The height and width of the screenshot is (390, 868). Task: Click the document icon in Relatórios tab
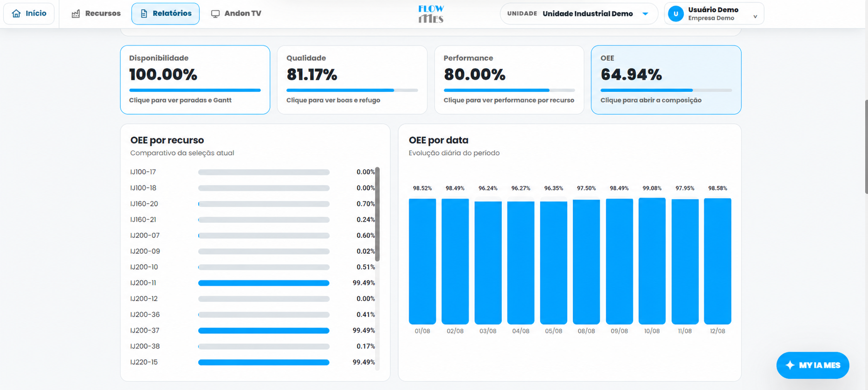pos(144,13)
